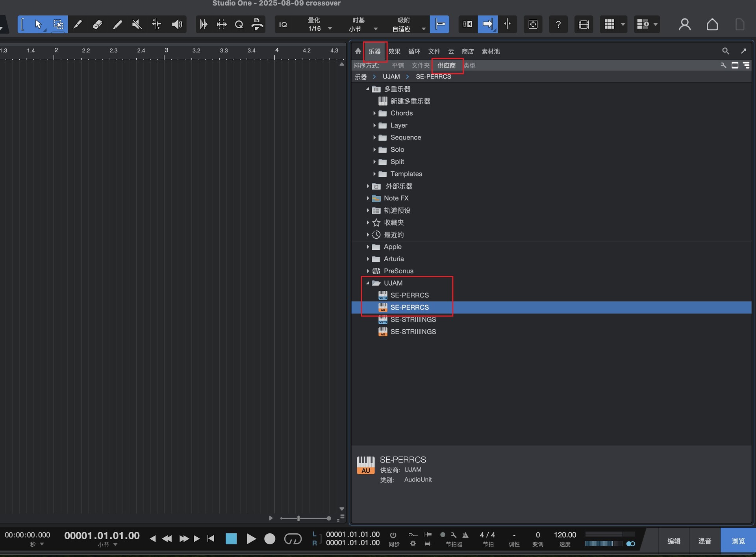756x557 pixels.
Task: Collapse the UJAM vendor folder
Action: [367, 283]
